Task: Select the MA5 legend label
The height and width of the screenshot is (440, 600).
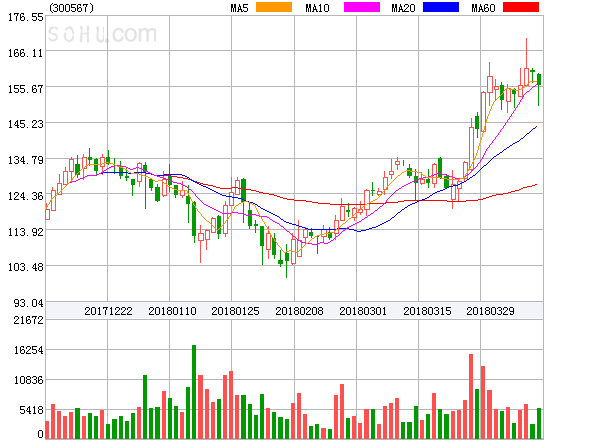Action: 240,8
